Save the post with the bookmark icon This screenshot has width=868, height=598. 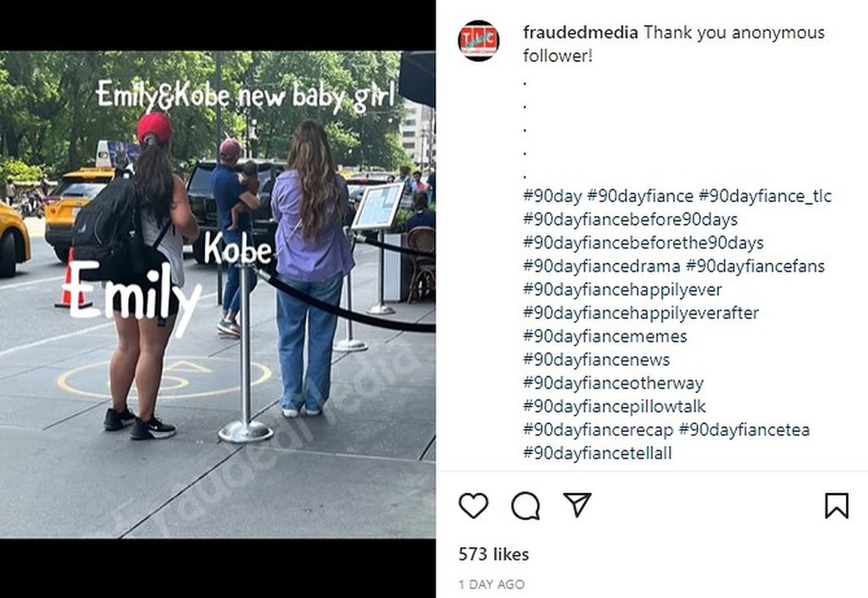837,505
